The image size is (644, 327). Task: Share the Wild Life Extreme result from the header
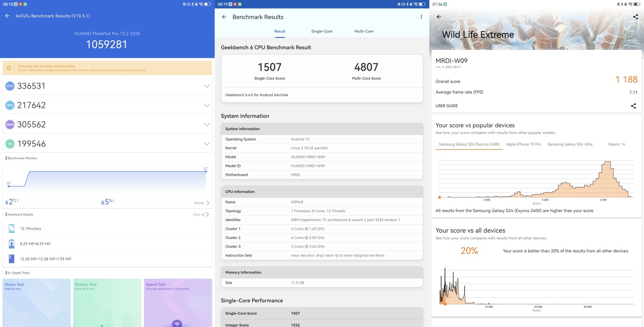pos(635,17)
